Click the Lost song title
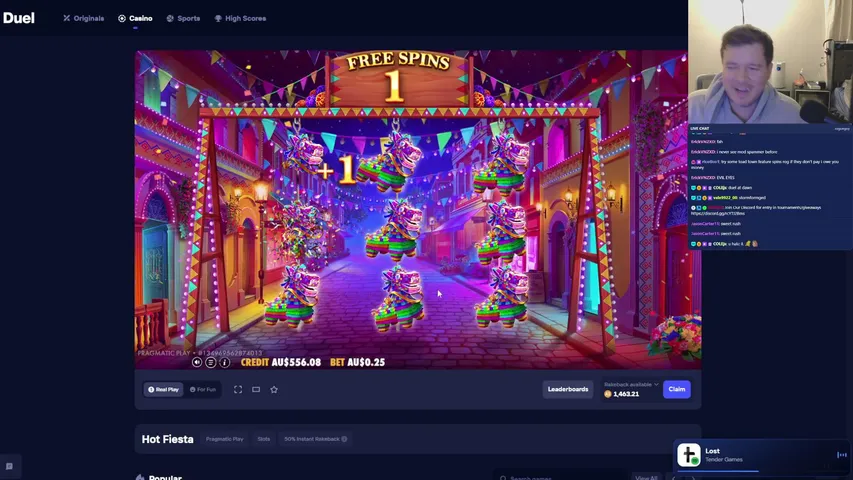853x480 pixels. click(713, 451)
